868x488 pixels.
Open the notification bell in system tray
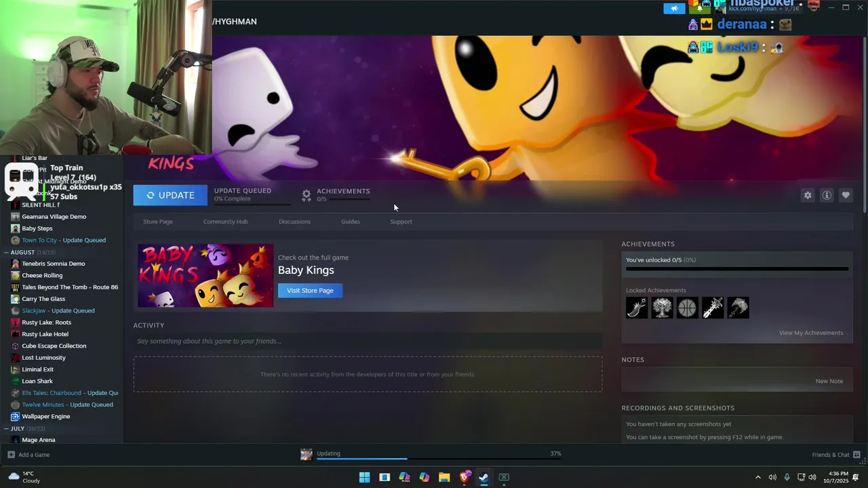pyautogui.click(x=856, y=477)
